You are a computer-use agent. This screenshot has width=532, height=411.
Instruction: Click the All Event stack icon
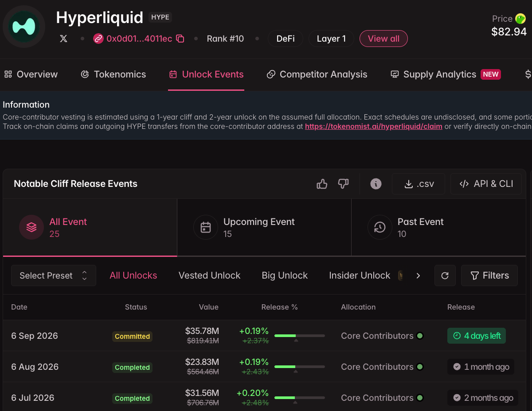[31, 227]
